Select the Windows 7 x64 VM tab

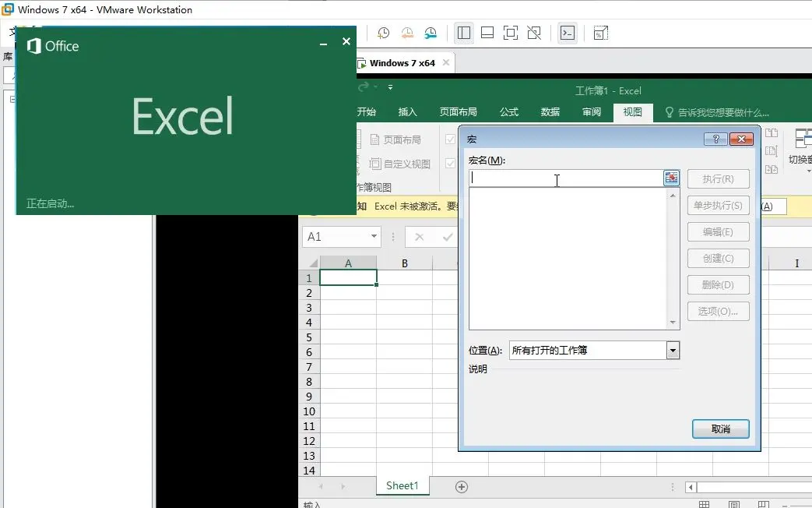(x=402, y=63)
